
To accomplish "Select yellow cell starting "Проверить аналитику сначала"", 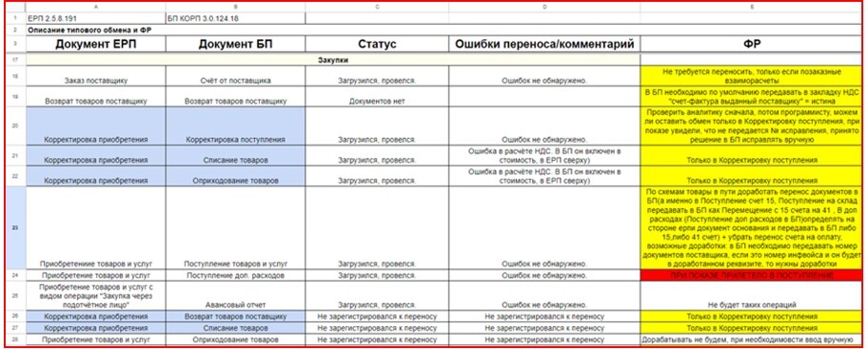I will click(x=752, y=126).
